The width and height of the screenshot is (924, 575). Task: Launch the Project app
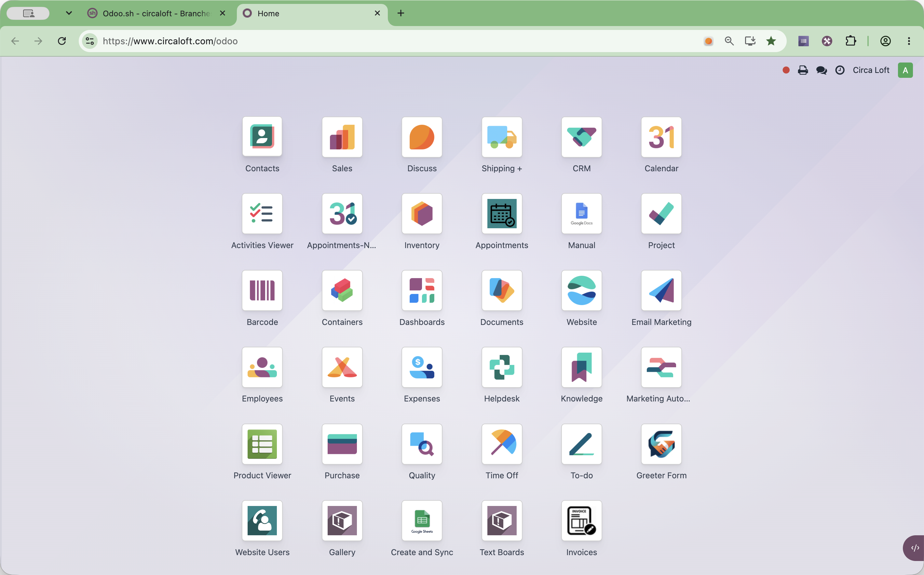(x=661, y=214)
